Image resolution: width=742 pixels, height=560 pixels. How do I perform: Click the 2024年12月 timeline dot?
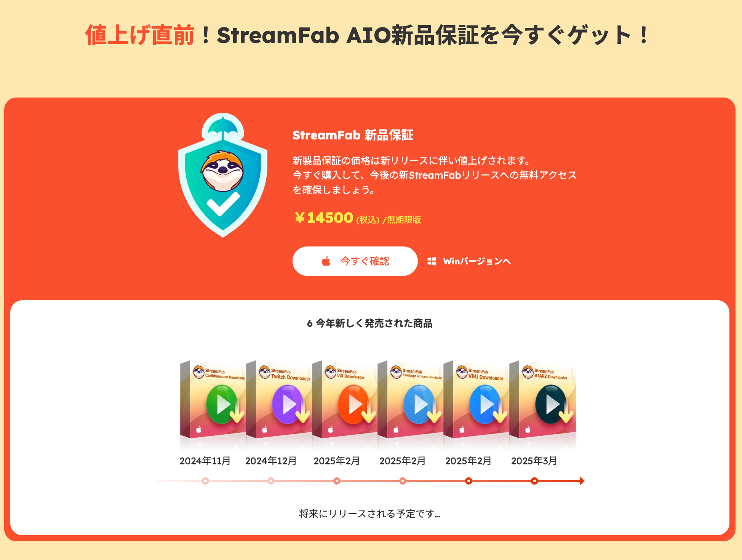click(271, 481)
